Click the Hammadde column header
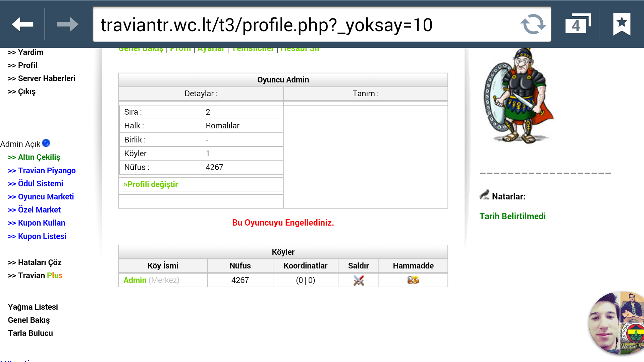Image resolution: width=644 pixels, height=362 pixels. (x=413, y=266)
